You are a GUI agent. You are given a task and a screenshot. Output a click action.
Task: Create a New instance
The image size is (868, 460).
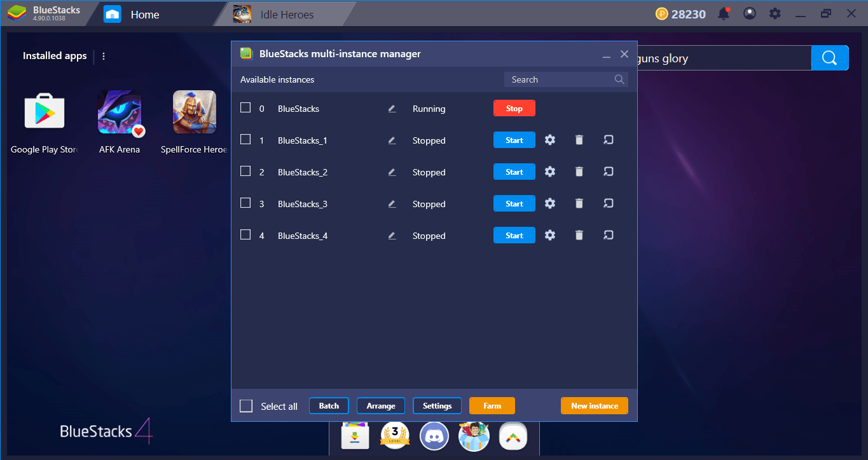[595, 405]
